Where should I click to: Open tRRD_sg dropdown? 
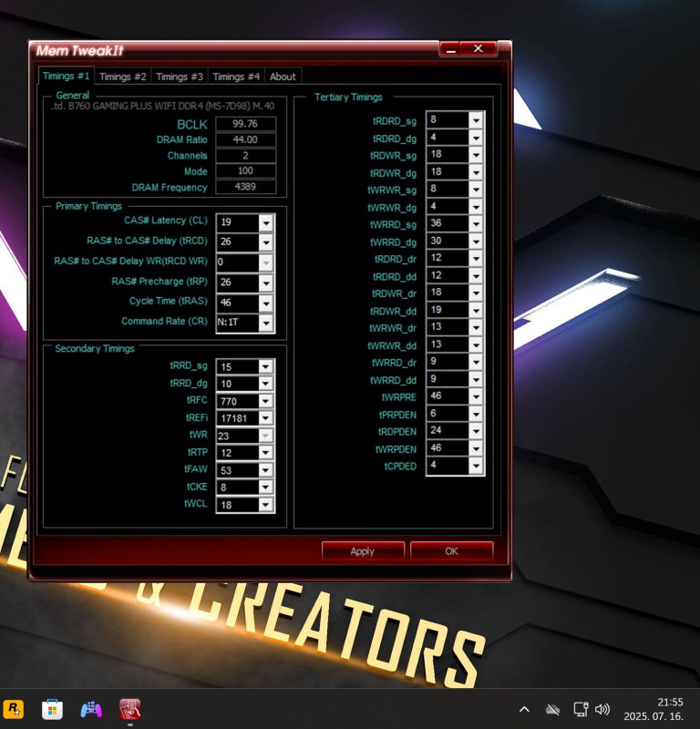(265, 367)
